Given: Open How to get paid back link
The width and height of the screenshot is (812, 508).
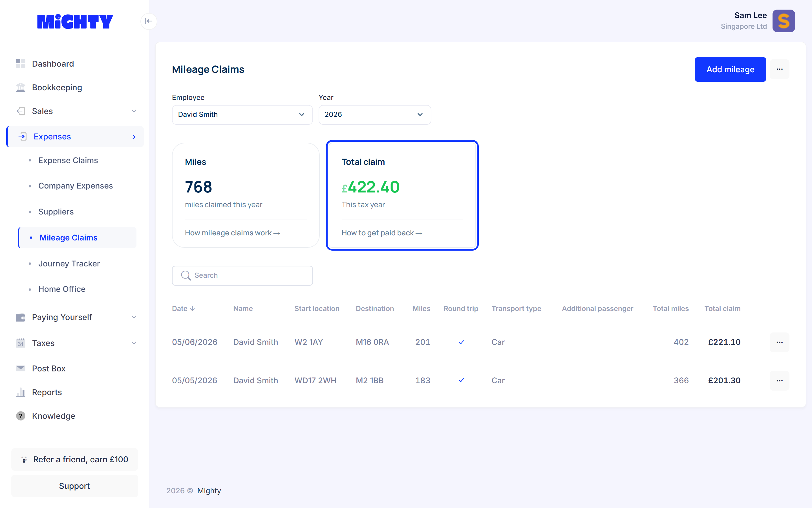Looking at the screenshot, I should pyautogui.click(x=382, y=233).
